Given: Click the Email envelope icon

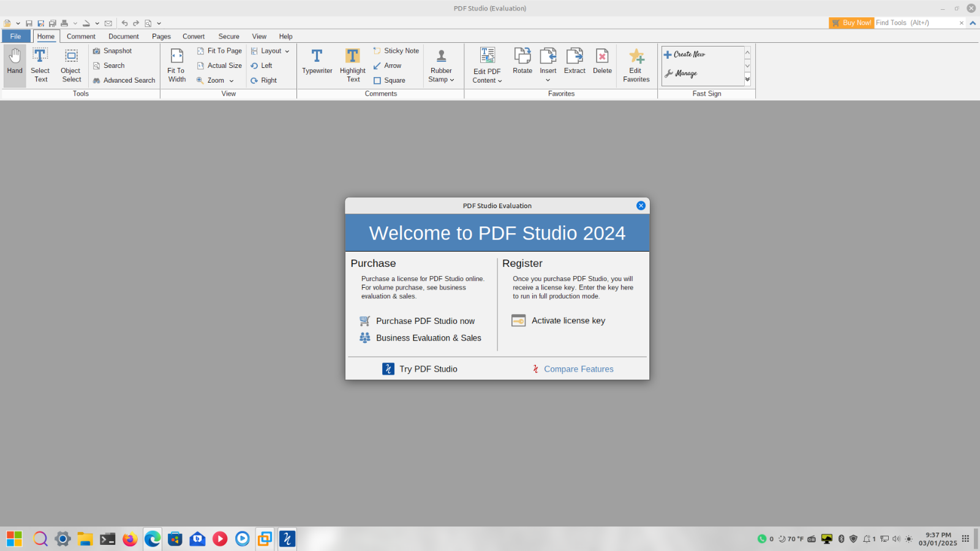Looking at the screenshot, I should click(x=108, y=23).
